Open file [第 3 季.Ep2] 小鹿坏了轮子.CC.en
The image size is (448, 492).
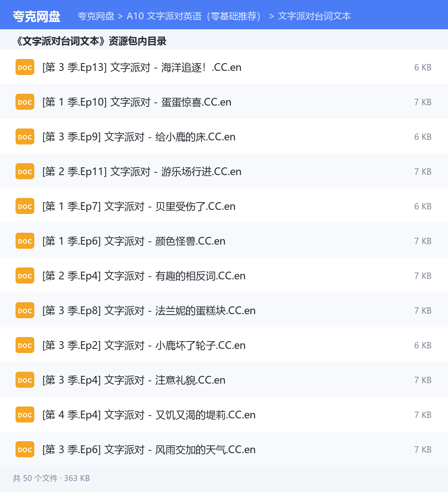tap(144, 345)
